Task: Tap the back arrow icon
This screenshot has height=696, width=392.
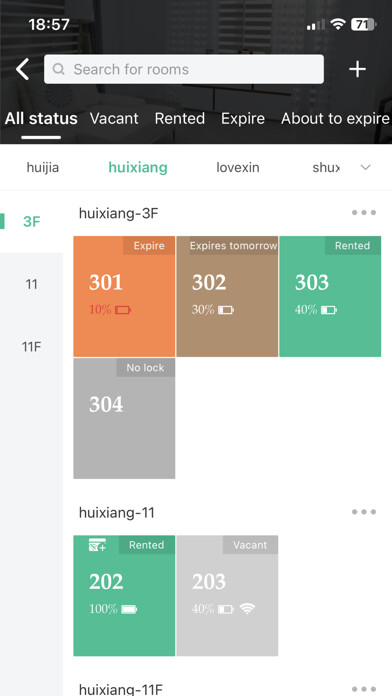Action: click(x=22, y=69)
